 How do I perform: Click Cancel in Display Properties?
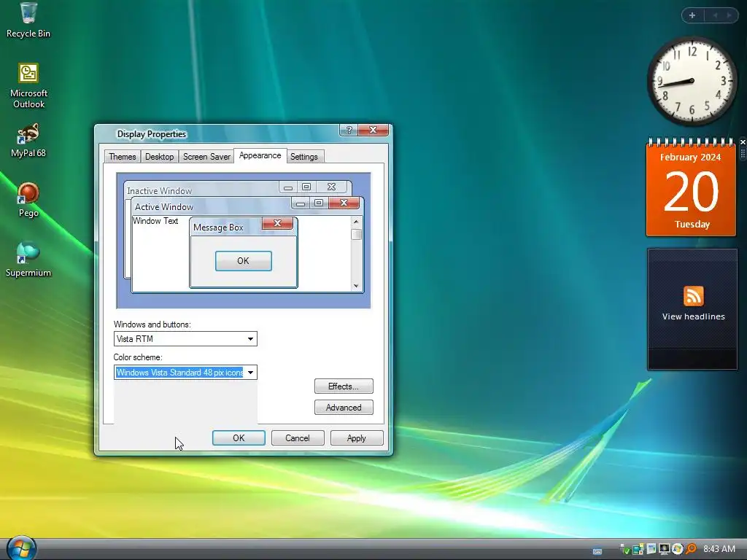coord(298,438)
